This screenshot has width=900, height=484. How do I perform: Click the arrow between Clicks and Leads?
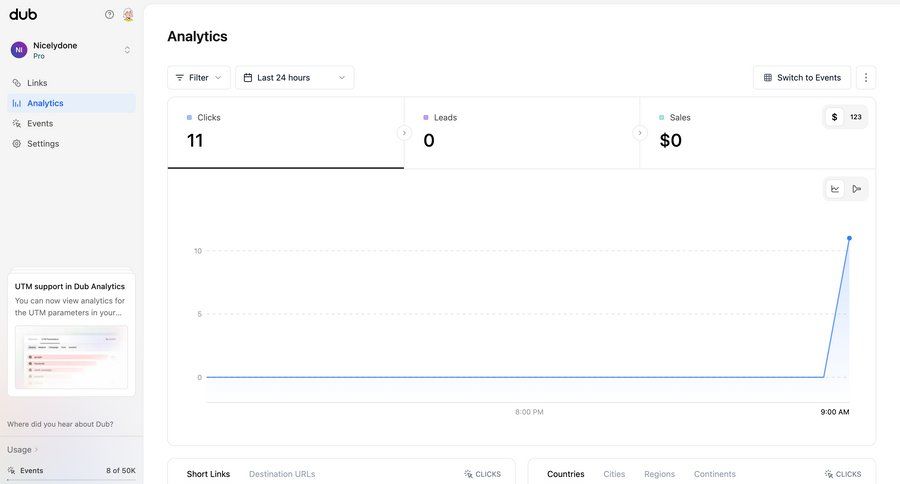click(x=404, y=133)
